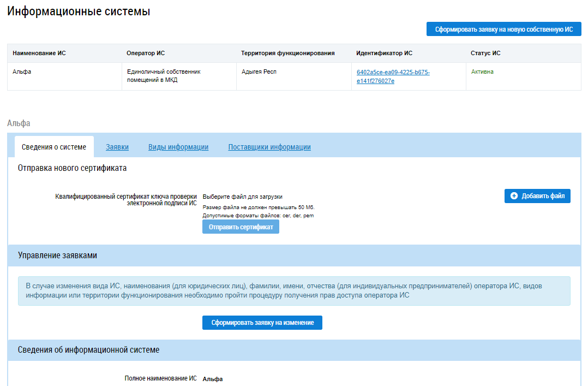
Task: Click the Идентификатор ИС column header
Action: point(384,53)
